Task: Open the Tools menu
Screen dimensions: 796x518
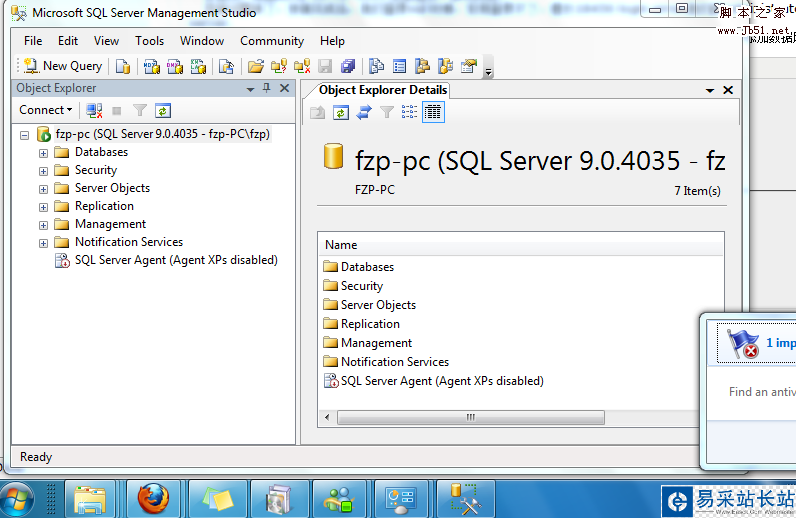Action: [x=149, y=41]
